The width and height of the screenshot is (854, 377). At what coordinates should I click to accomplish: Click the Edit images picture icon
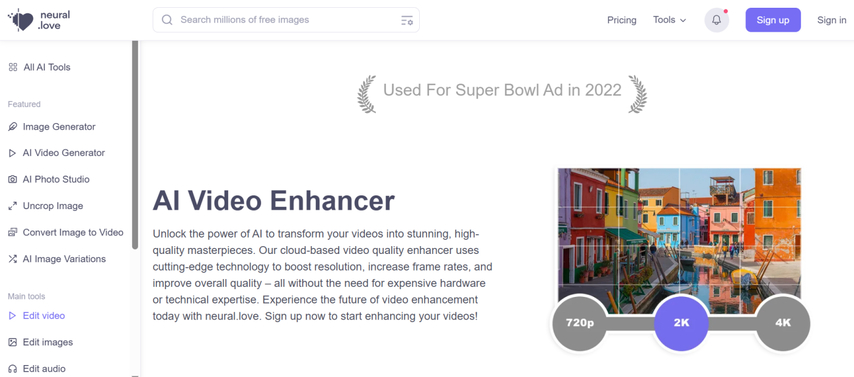13,342
